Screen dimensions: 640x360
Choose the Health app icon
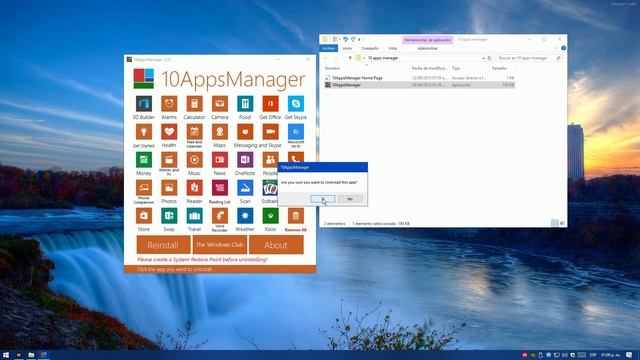pos(169,132)
